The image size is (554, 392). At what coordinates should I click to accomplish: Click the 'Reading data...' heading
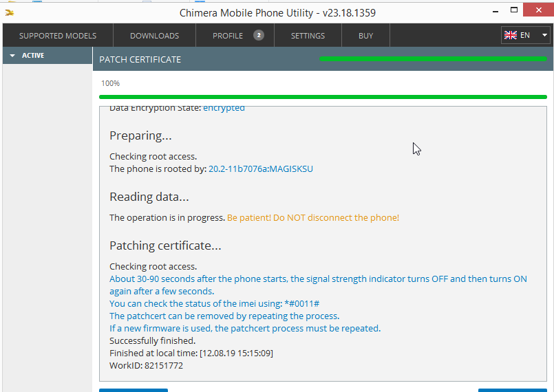click(x=149, y=197)
